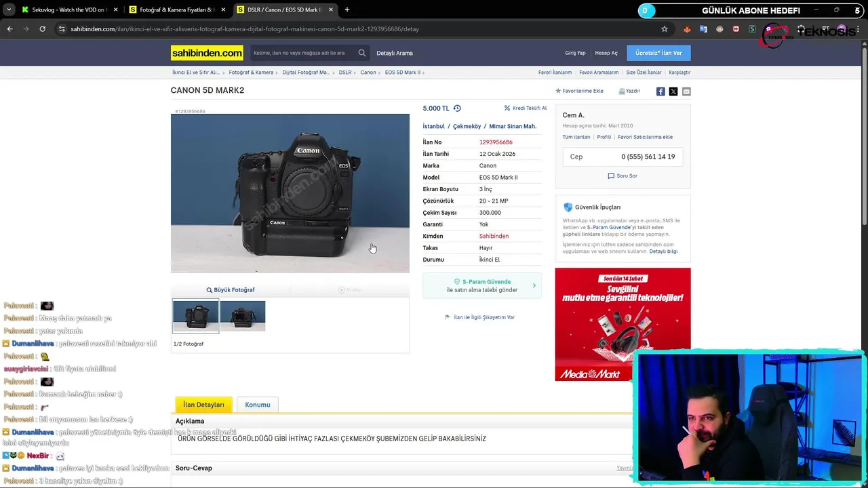Select the second camera thumbnail

243,316
